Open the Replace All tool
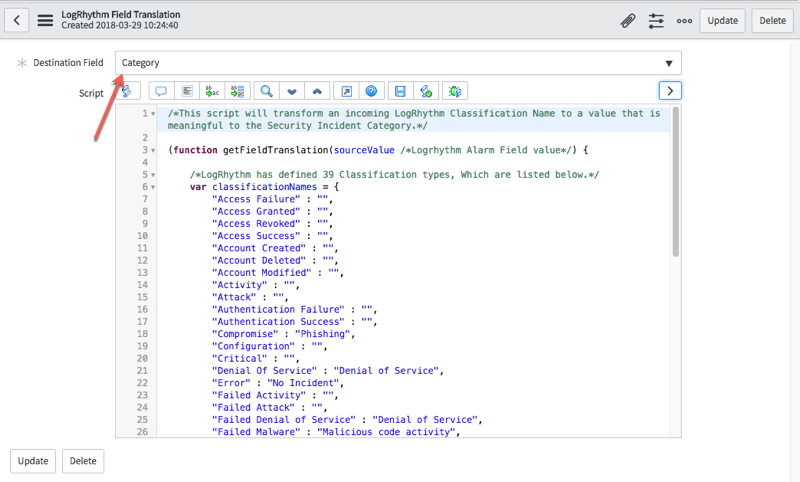 (x=238, y=91)
